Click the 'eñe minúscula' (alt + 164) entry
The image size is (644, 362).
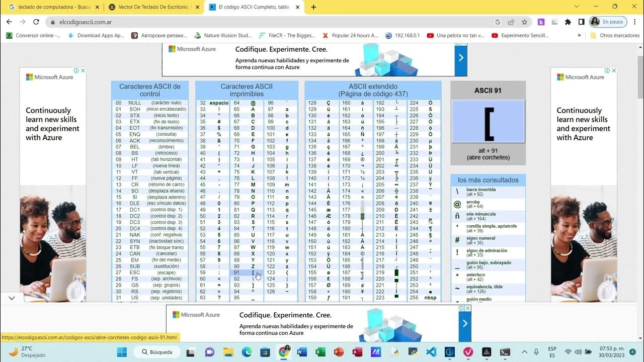tap(488, 216)
